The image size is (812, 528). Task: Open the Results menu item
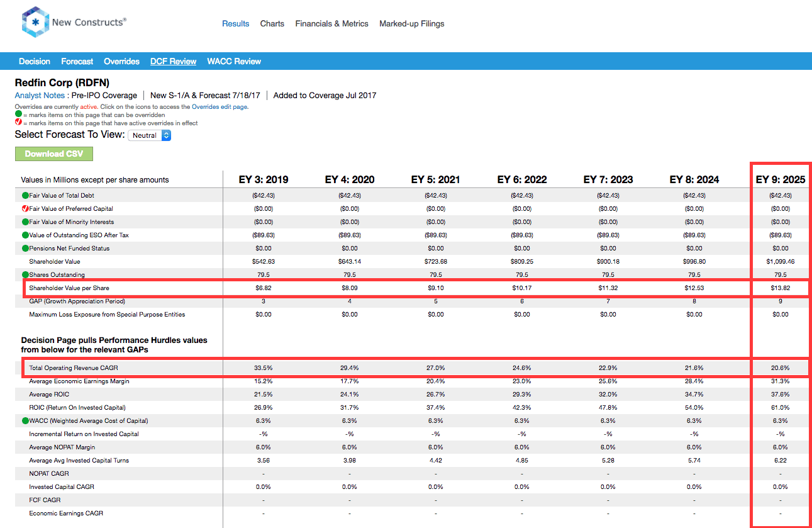236,23
